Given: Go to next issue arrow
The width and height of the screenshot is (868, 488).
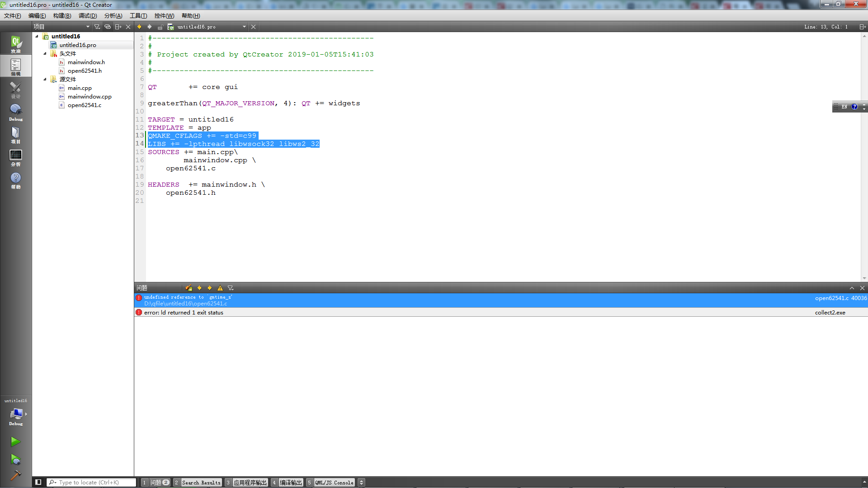Looking at the screenshot, I should click(210, 288).
